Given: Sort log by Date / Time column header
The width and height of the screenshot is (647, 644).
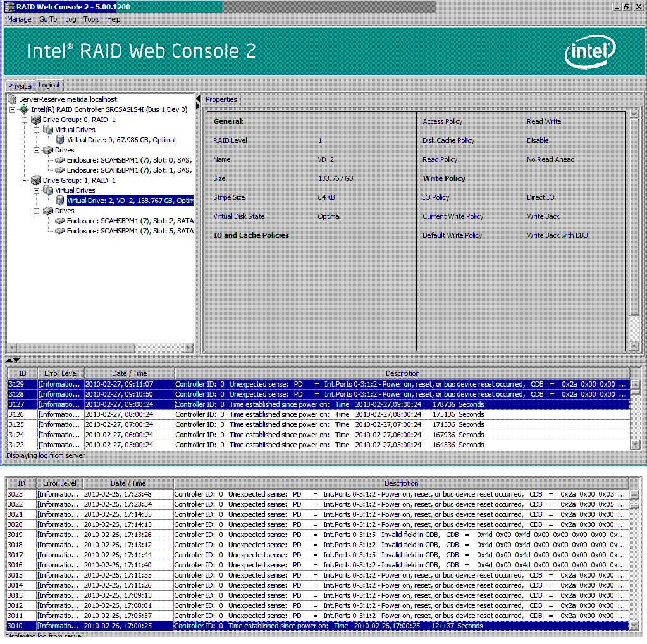Looking at the screenshot, I should pos(129,373).
